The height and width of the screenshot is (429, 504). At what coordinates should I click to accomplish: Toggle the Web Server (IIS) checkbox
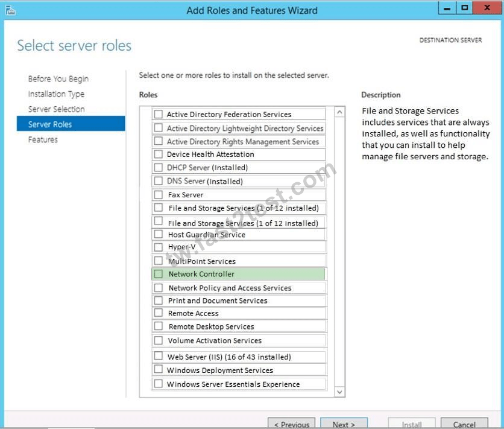click(159, 355)
